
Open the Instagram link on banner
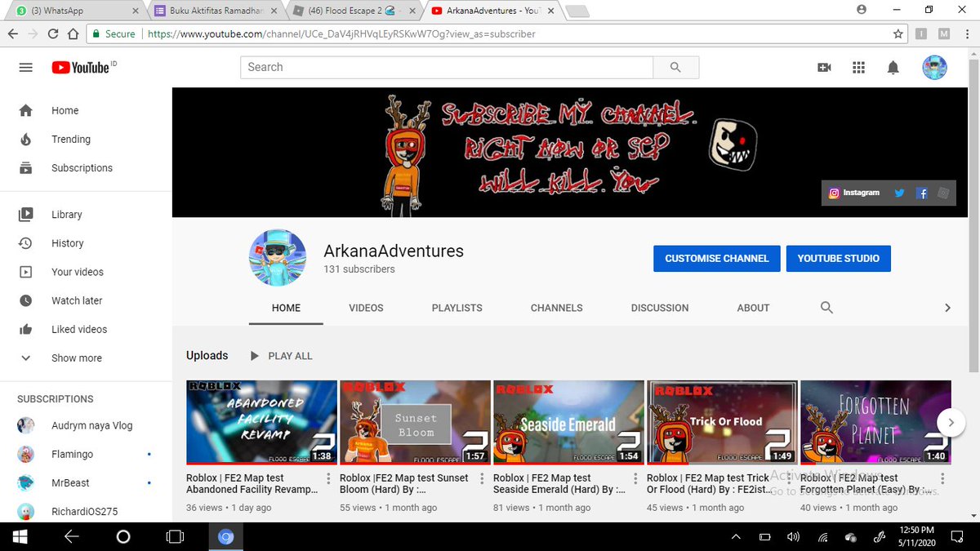(x=854, y=193)
